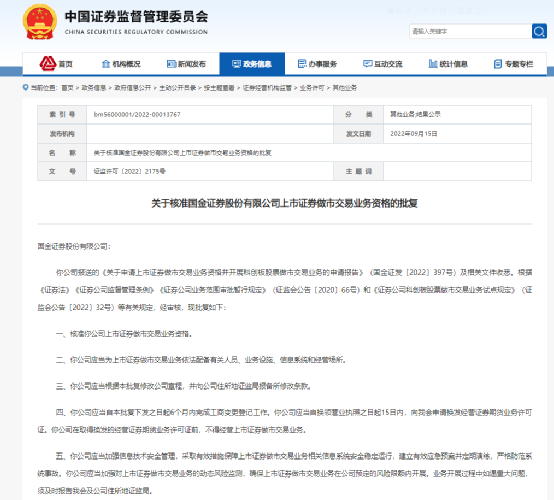Click the 政务信息 monitor icon
Screen dimensions: 554x500
(x=236, y=64)
